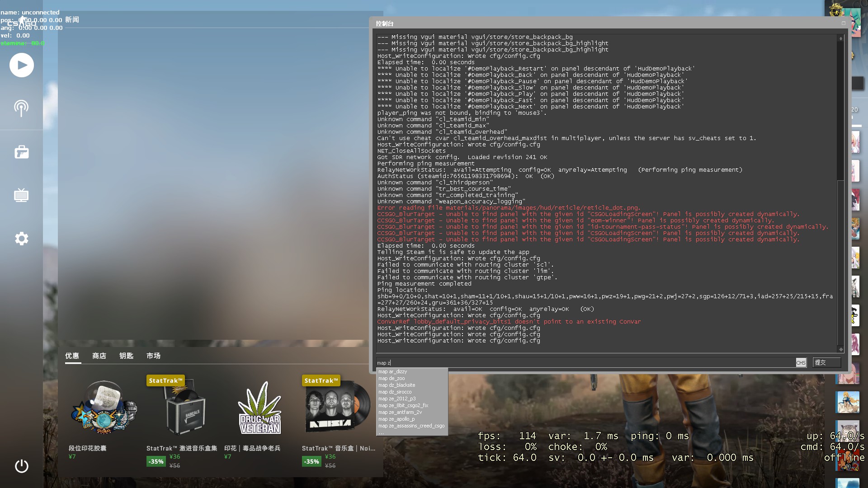Click the Play button in sidebar
The image size is (868, 488).
click(x=22, y=65)
